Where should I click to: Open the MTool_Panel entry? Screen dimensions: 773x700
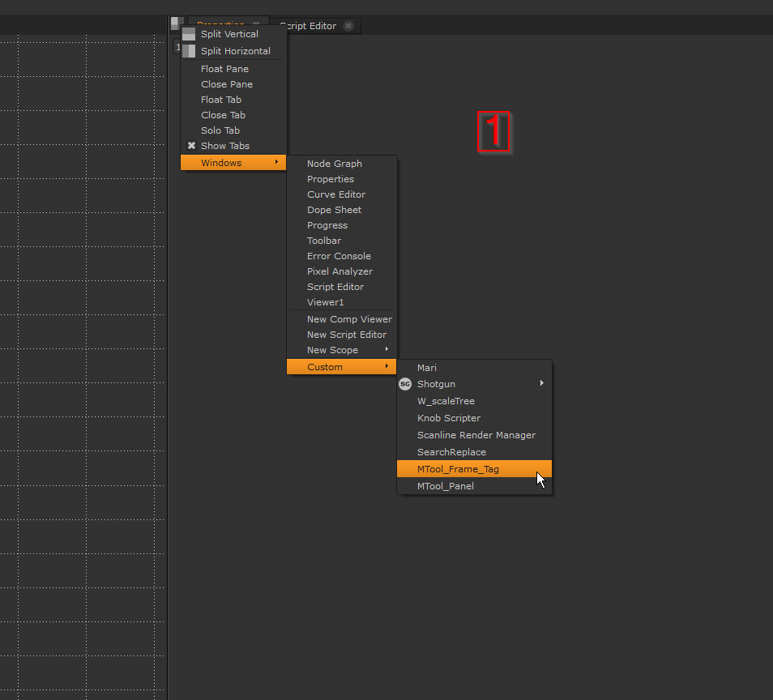pos(445,486)
